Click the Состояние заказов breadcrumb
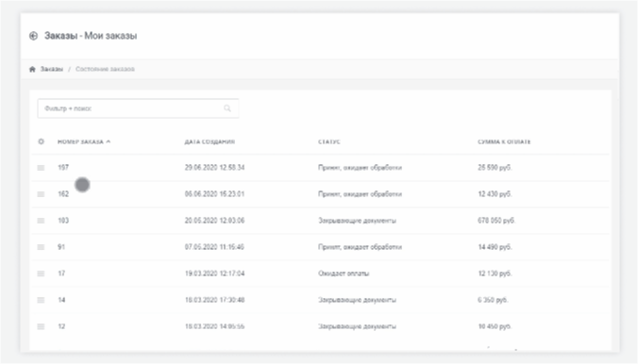The height and width of the screenshot is (364, 638). (105, 69)
